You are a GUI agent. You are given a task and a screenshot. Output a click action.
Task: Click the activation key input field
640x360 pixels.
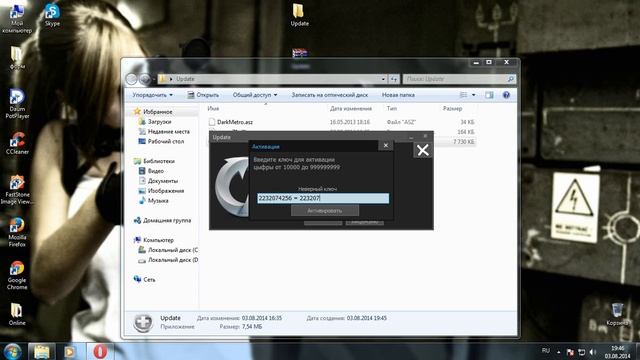pyautogui.click(x=323, y=198)
